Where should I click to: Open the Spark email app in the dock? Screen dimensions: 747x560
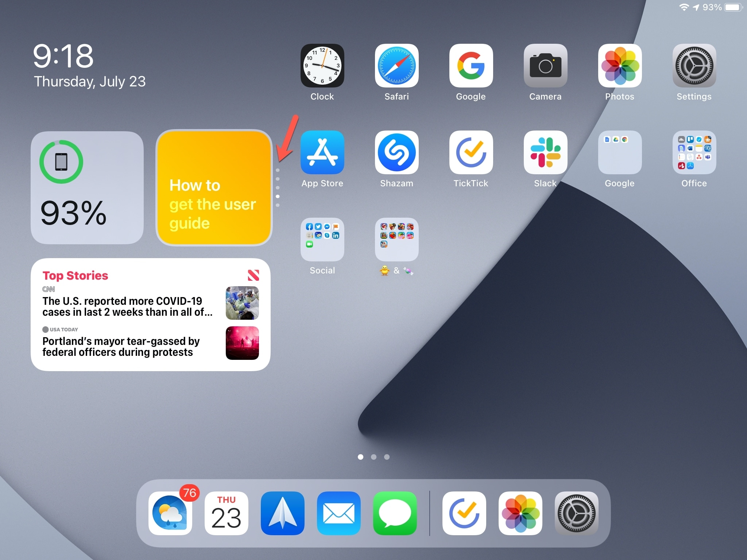point(282,513)
